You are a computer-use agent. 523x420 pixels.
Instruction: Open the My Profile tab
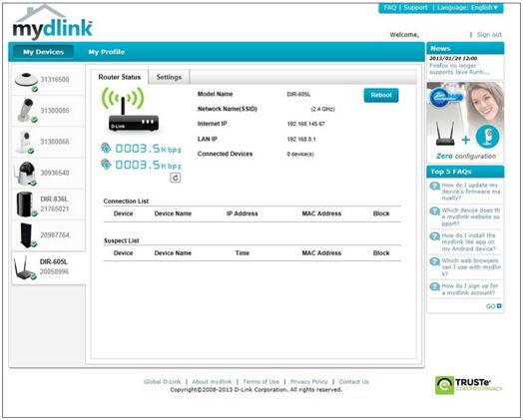[x=107, y=52]
